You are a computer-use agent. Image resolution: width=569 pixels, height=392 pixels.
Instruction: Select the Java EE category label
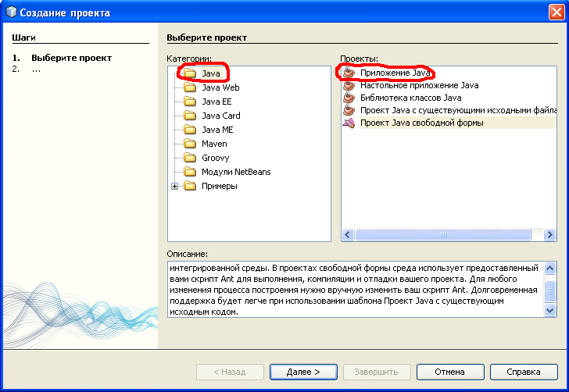[217, 102]
